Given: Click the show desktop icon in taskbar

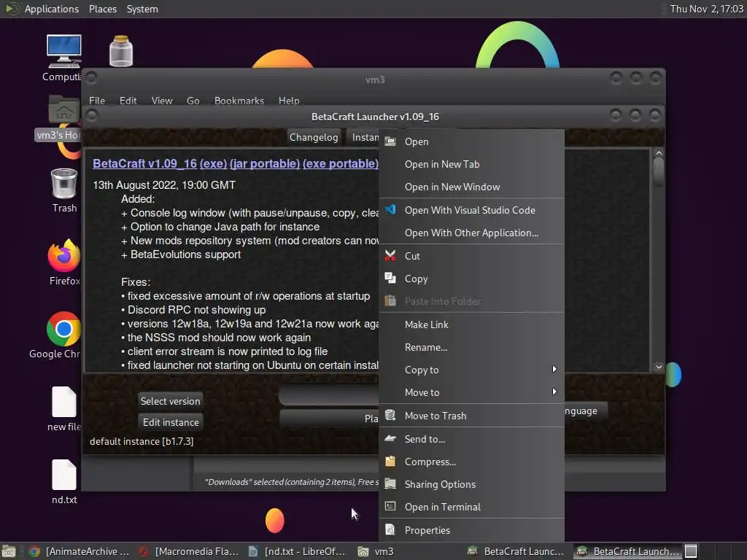Looking at the screenshot, I should click(9, 551).
